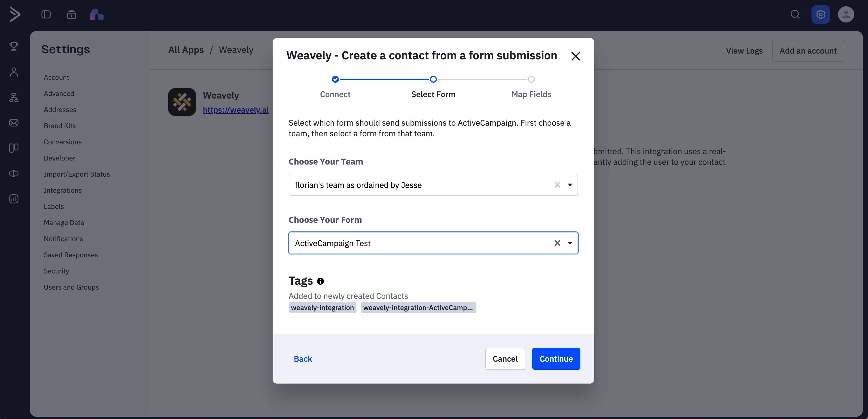This screenshot has height=419, width=868.
Task: Click the Tags info icon
Action: coord(320,281)
